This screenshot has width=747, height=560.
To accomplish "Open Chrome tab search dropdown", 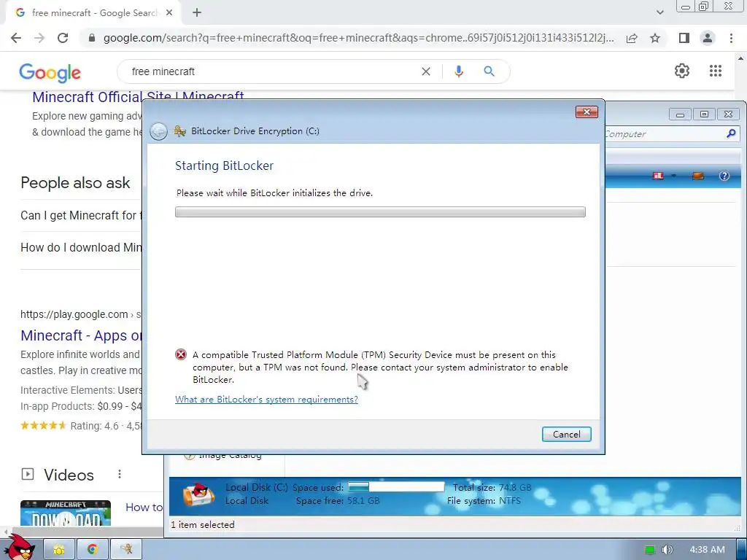I will (659, 12).
